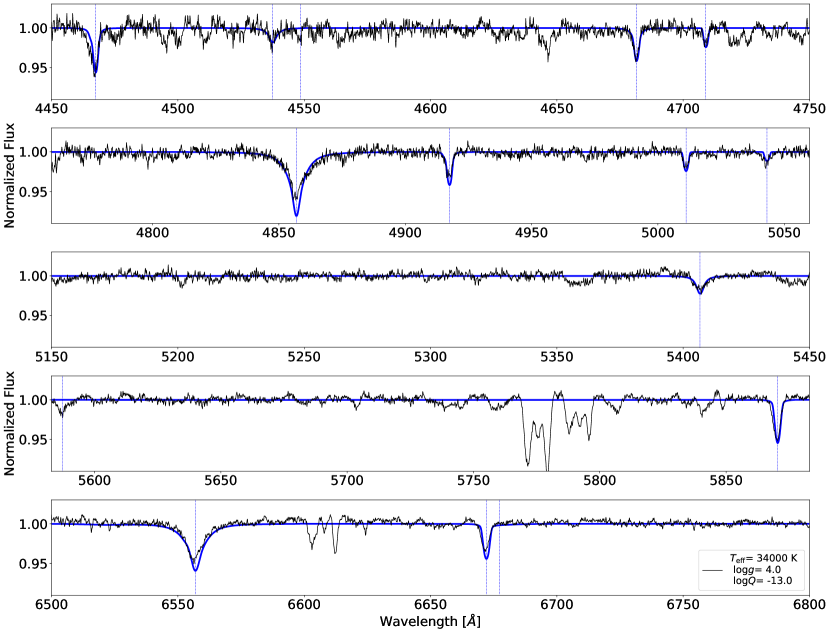Select the 4950 tick label
The width and height of the screenshot is (830, 633).
[x=531, y=232]
